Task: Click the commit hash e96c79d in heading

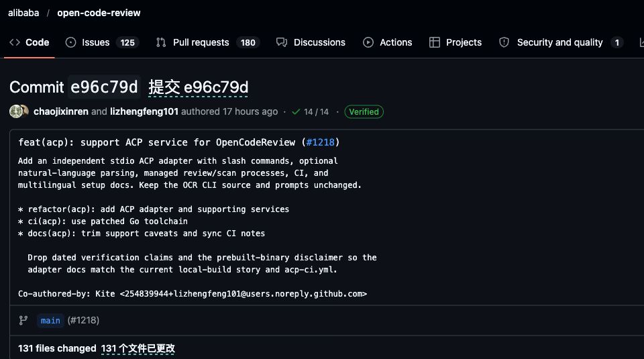Action: click(105, 87)
